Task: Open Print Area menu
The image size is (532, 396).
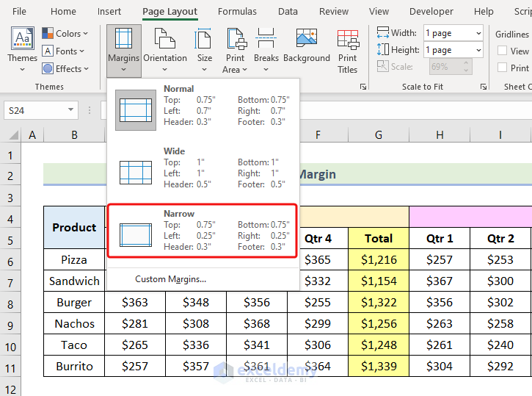Action: (235, 50)
